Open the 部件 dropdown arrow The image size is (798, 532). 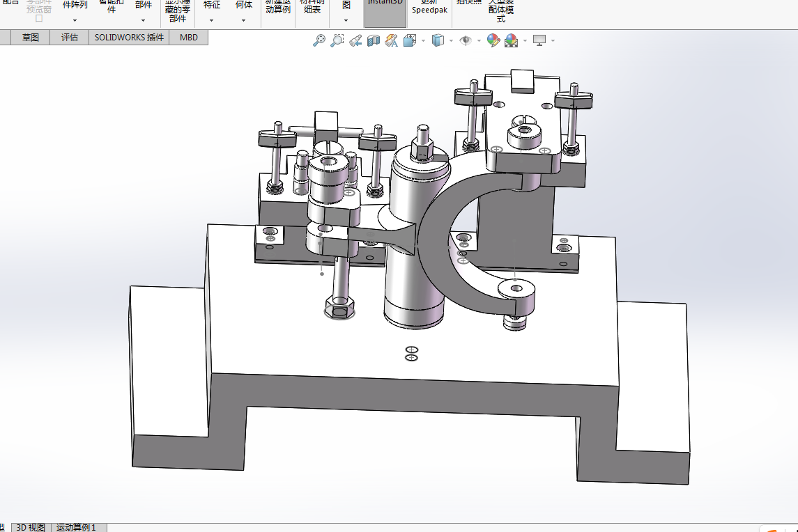point(143,20)
